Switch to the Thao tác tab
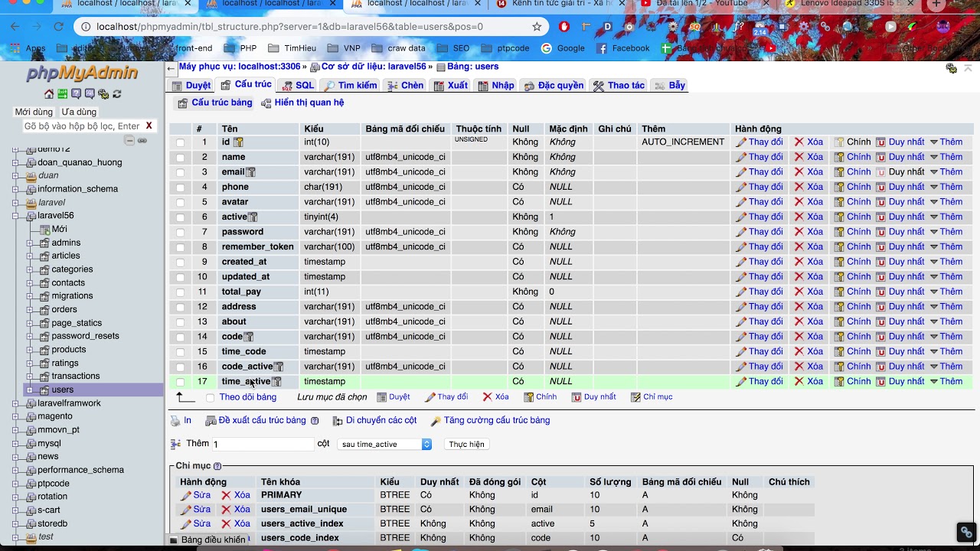Image resolution: width=980 pixels, height=551 pixels. coord(619,85)
